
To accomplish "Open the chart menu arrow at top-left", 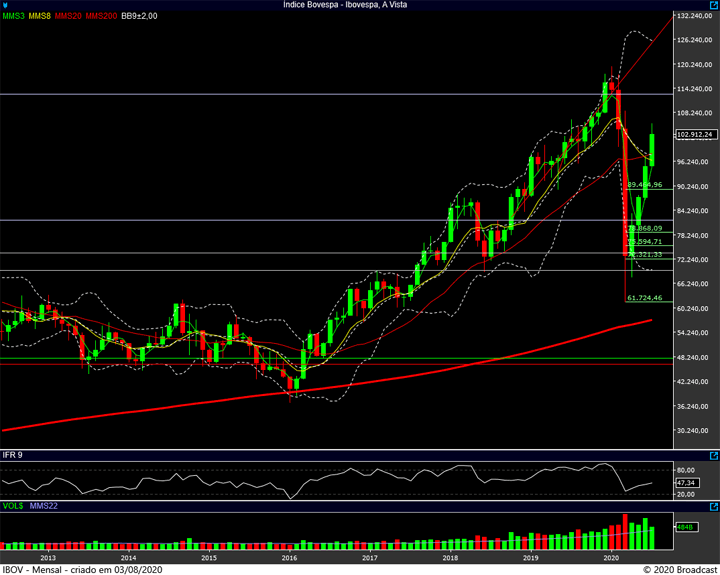I will pos(7,5).
